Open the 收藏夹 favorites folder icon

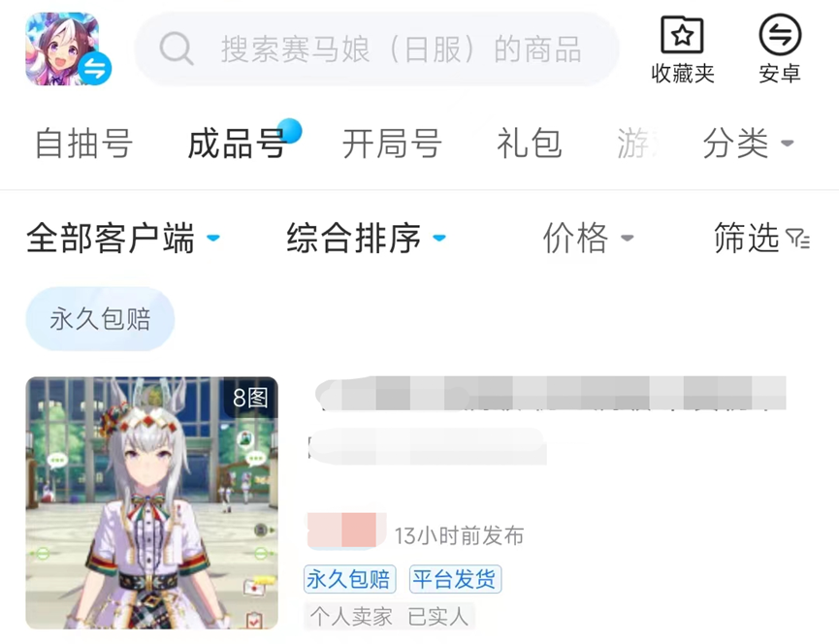[682, 35]
